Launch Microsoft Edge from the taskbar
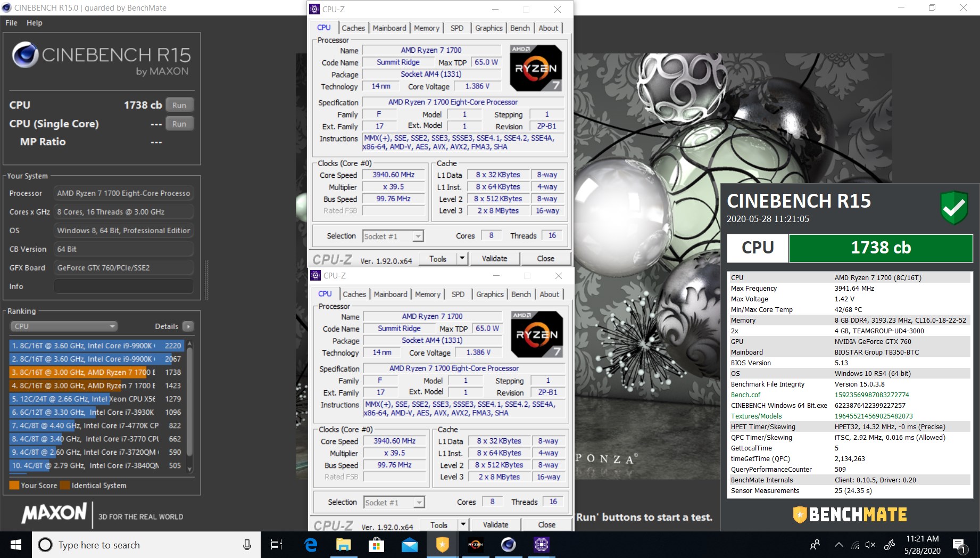The image size is (980, 558). pyautogui.click(x=310, y=545)
